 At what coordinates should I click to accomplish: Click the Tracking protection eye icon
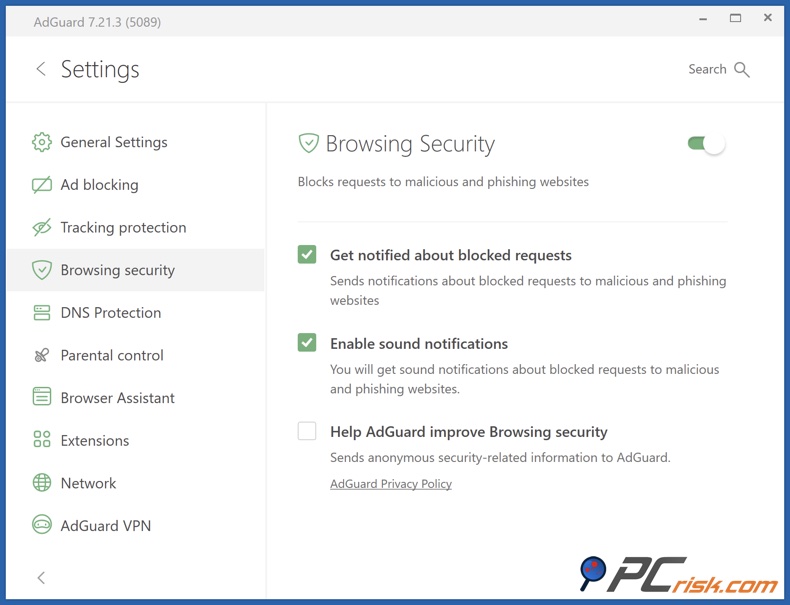coord(42,228)
